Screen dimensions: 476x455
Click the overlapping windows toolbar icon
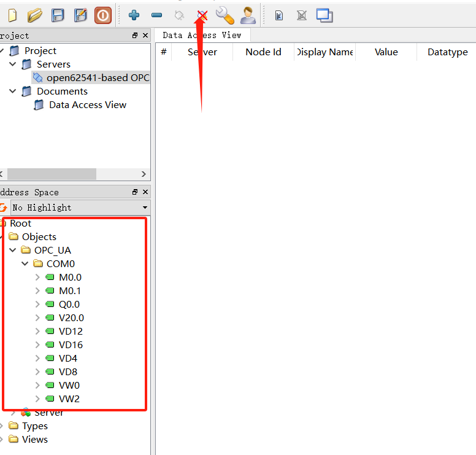click(x=324, y=15)
